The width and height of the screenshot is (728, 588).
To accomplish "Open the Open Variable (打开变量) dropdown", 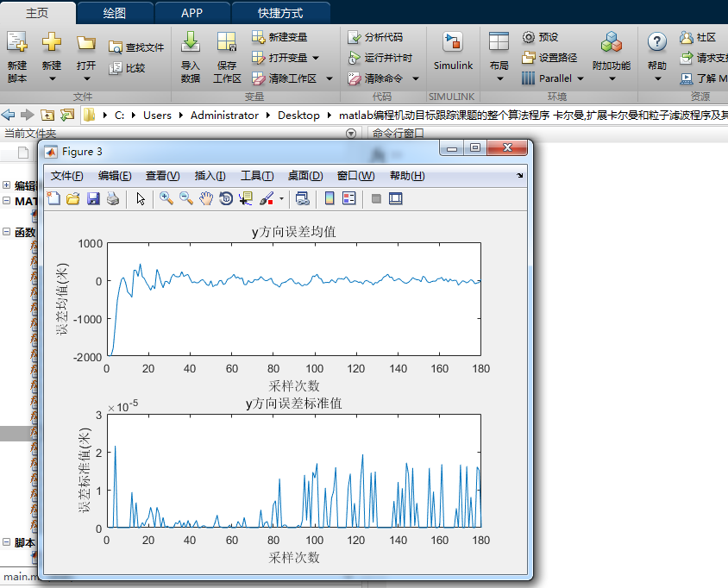I will click(x=316, y=58).
